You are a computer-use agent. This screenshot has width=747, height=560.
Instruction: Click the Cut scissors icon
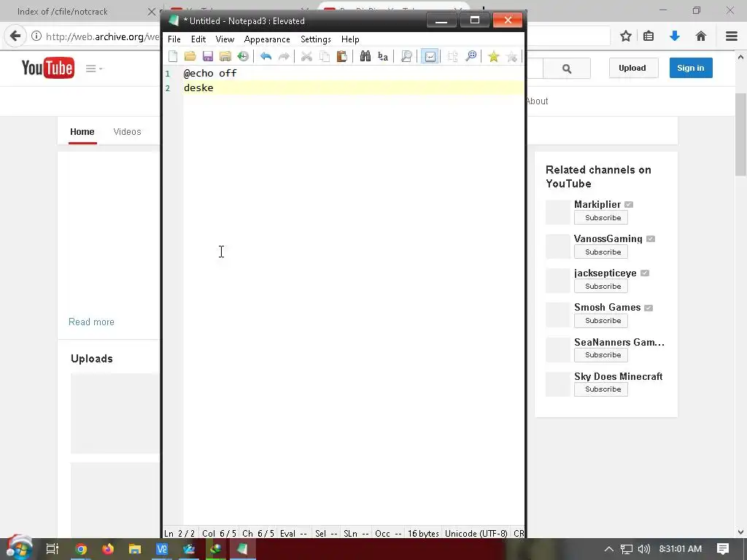coord(306,56)
